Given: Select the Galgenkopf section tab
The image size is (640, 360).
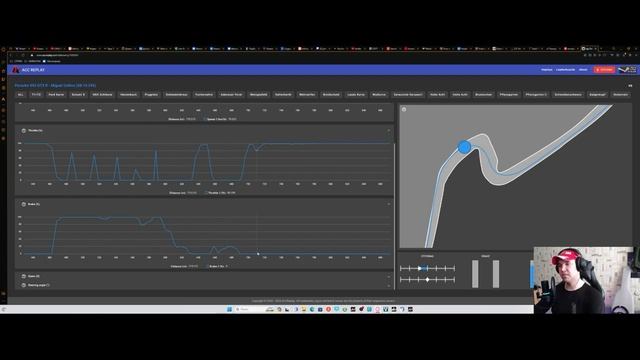Looking at the screenshot, I should point(597,94).
